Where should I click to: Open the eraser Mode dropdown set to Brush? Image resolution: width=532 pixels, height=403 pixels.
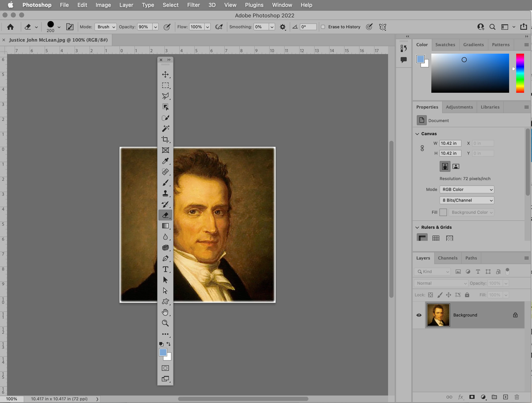pos(106,27)
